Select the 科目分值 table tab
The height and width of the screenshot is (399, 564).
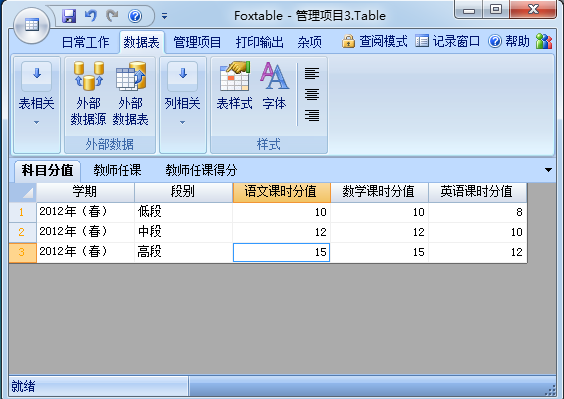click(47, 170)
